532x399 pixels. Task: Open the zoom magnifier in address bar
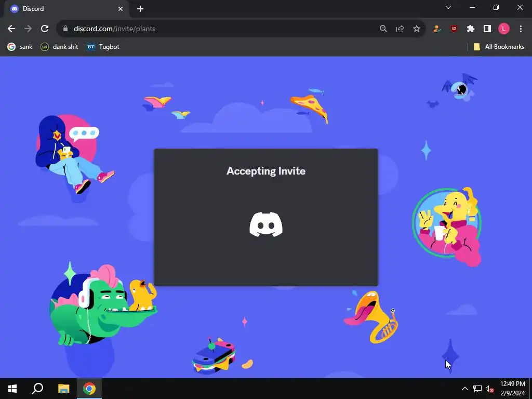[x=383, y=29]
